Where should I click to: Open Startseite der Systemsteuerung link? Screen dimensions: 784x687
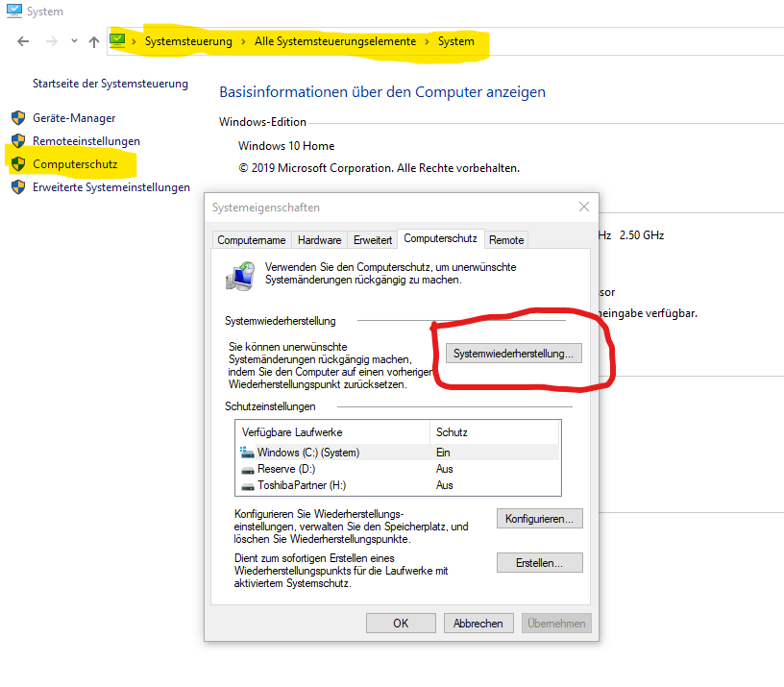(110, 84)
